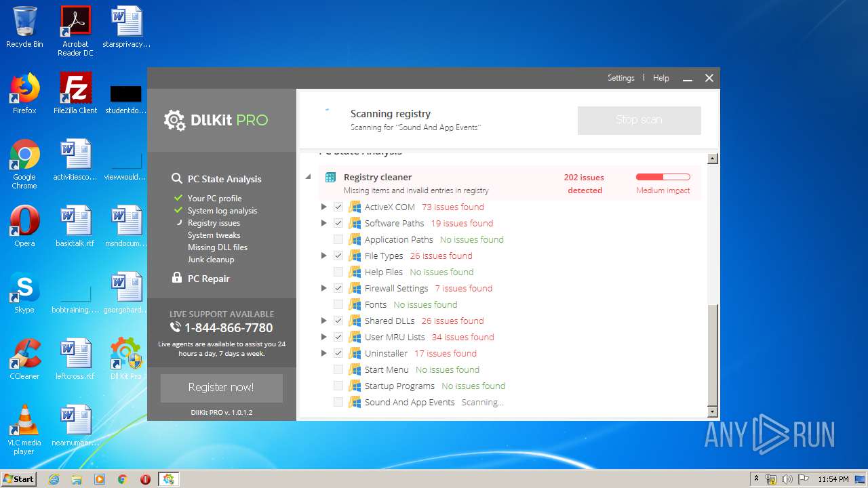The image size is (868, 488).
Task: Uncheck the ActiveX COM checkbox
Action: tap(338, 207)
